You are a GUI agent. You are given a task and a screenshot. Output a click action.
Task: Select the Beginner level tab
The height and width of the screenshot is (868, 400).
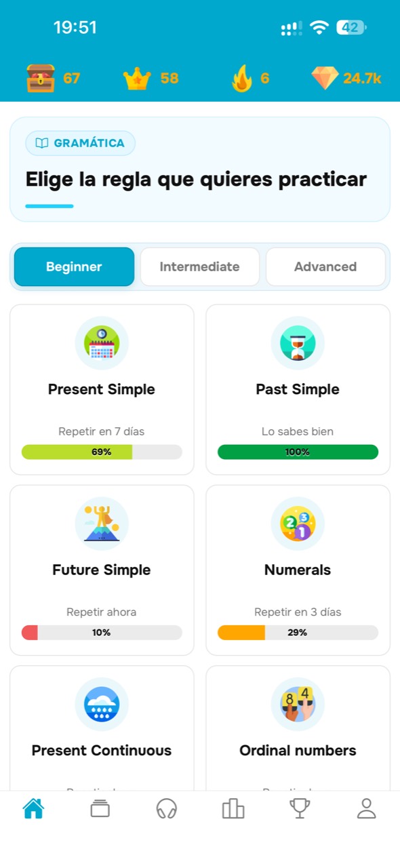74,267
